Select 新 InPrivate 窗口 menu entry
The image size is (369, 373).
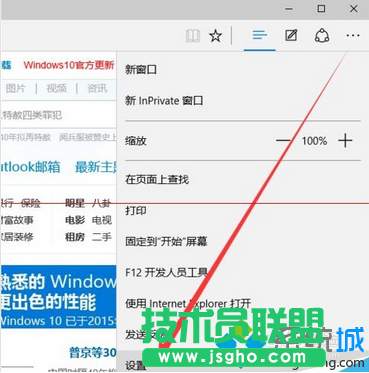click(x=164, y=100)
